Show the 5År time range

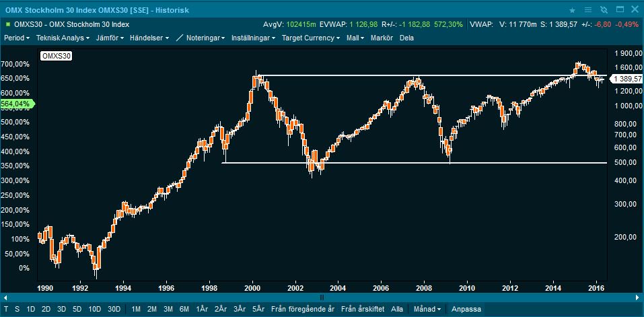(258, 309)
